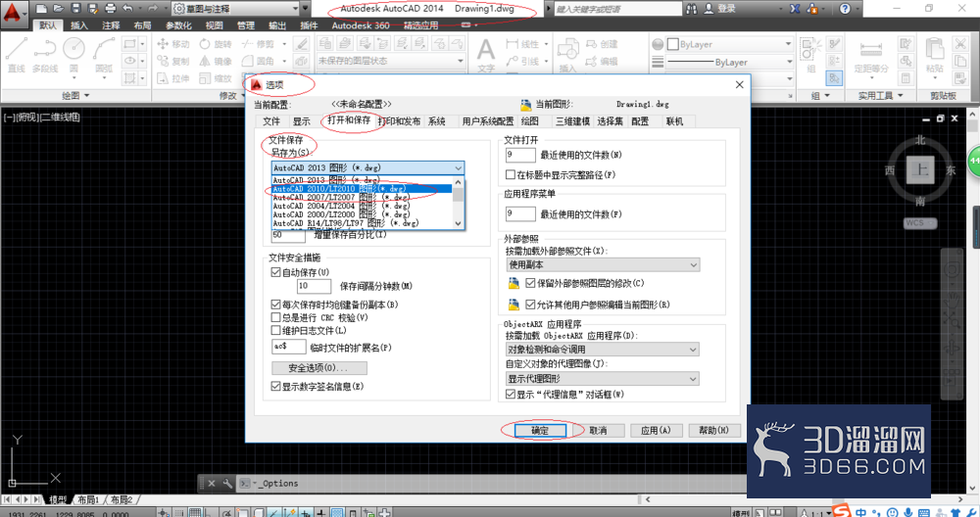The height and width of the screenshot is (517, 980).
Task: Enable the CRC check (总是进行 CRC 校验) checkbox
Action: point(275,318)
